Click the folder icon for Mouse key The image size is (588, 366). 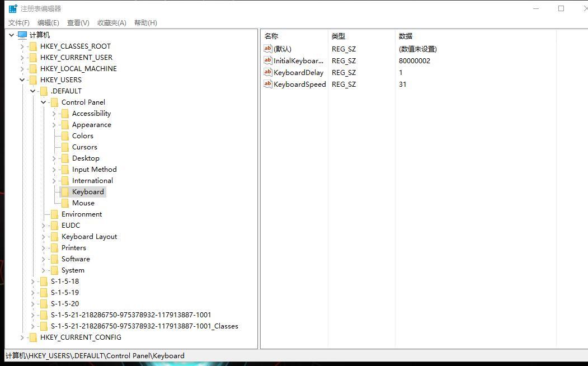[65, 203]
